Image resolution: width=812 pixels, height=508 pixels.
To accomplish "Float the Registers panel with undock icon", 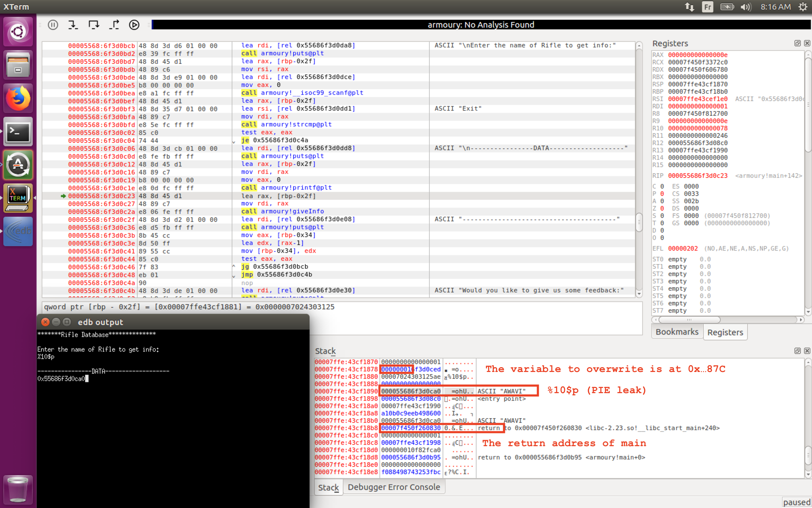I will click(798, 43).
